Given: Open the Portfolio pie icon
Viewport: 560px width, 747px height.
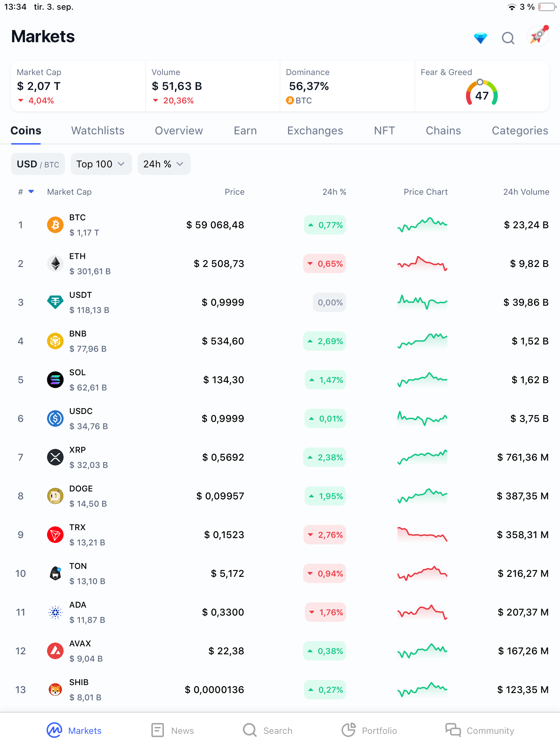Looking at the screenshot, I should tap(349, 730).
